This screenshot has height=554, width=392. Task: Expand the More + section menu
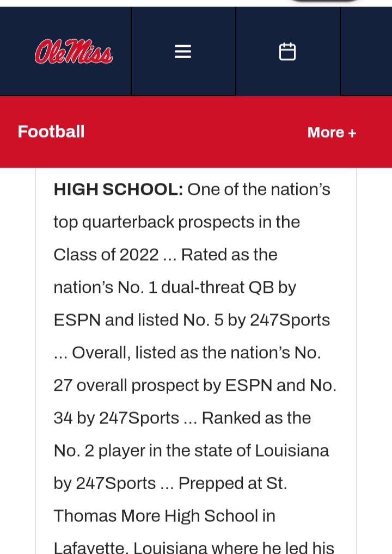click(332, 132)
